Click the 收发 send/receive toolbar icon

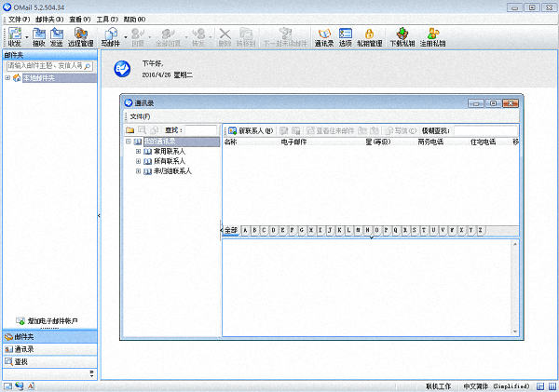(15, 37)
